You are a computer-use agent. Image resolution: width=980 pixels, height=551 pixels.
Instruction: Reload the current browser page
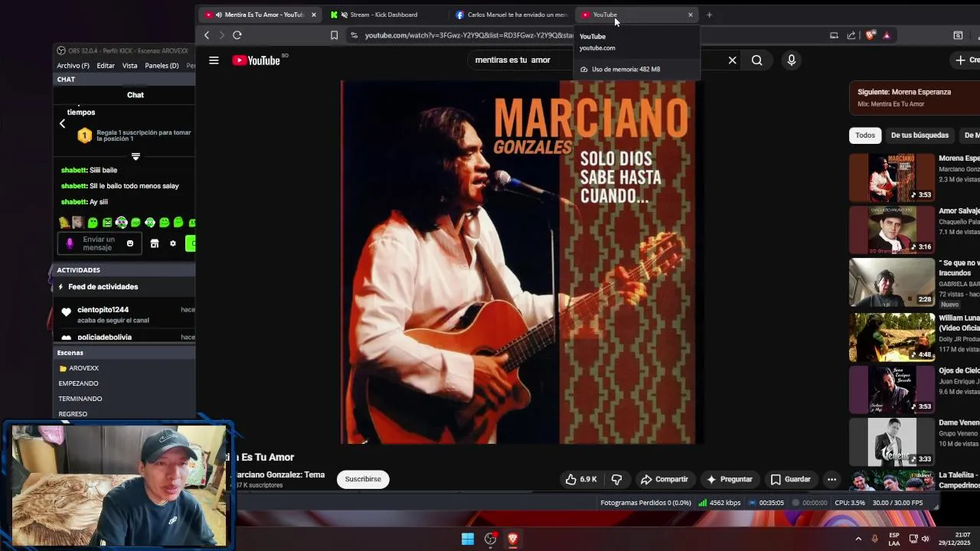[x=237, y=35]
